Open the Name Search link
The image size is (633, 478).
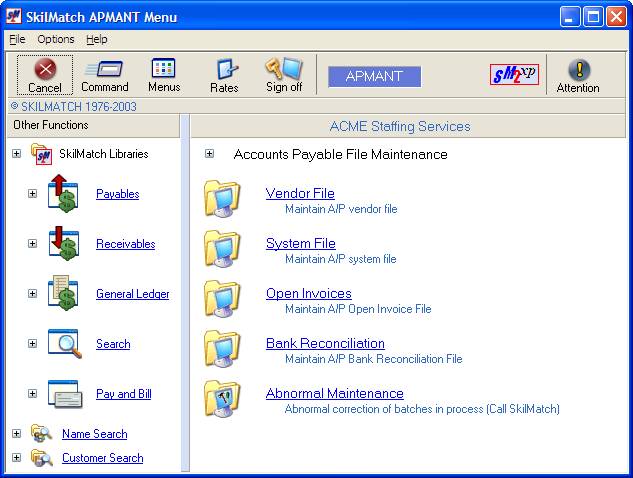pos(94,434)
